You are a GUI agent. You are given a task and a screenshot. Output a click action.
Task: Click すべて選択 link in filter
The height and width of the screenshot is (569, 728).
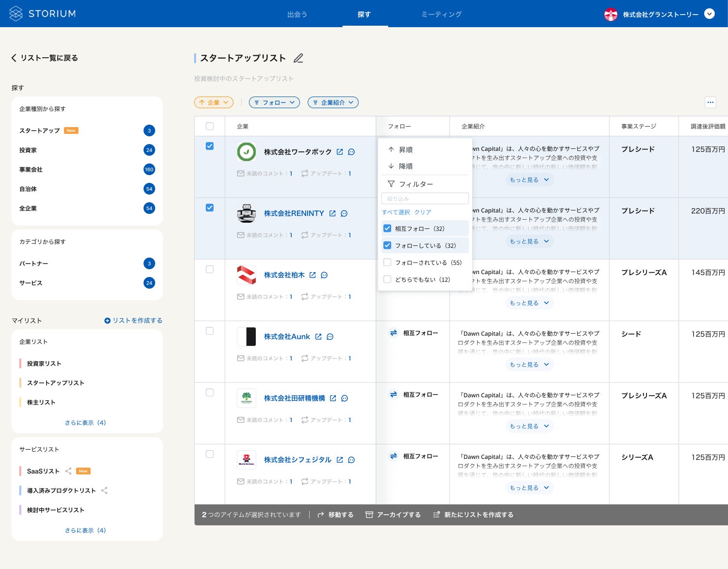(x=396, y=212)
